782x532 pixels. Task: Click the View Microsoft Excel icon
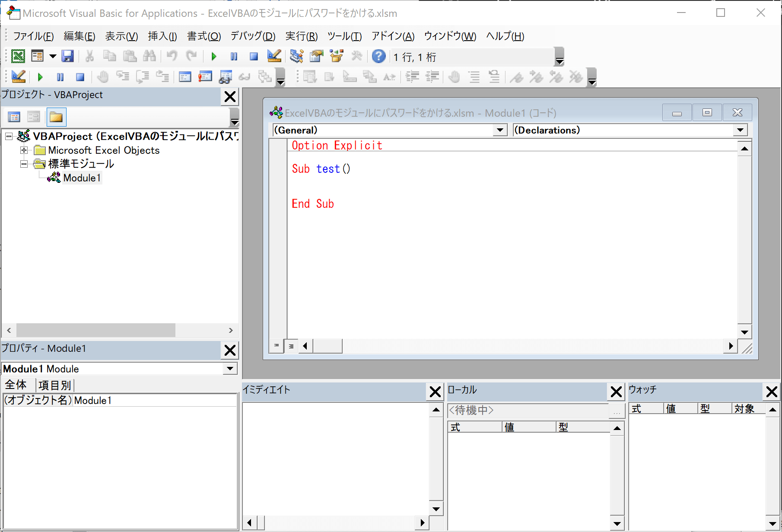(18, 56)
